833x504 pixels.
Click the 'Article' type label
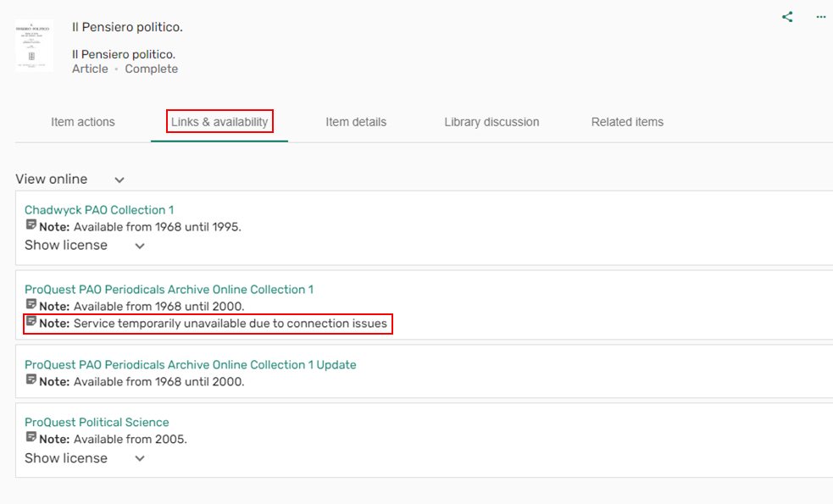90,69
